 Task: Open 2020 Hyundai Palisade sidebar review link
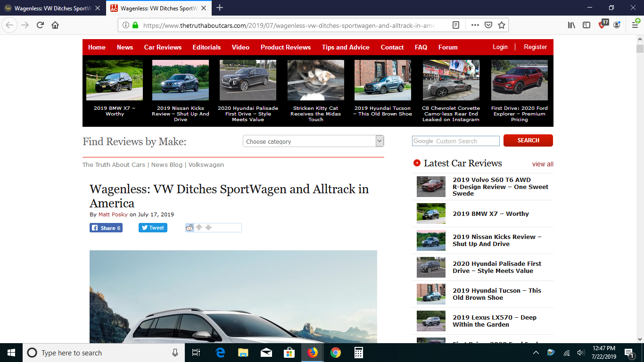pyautogui.click(x=497, y=267)
